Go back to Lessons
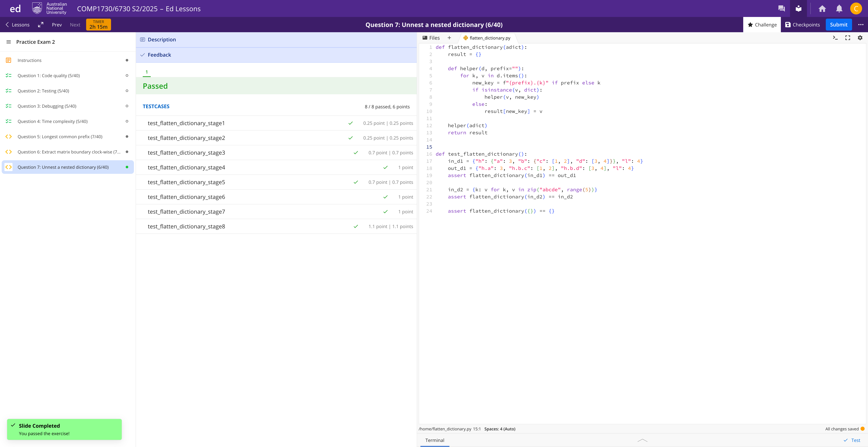 coord(17,25)
